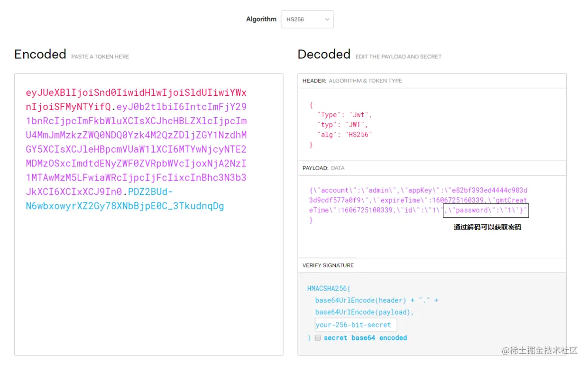Click the Decoded heading
This screenshot has height=365, width=588.
(324, 54)
